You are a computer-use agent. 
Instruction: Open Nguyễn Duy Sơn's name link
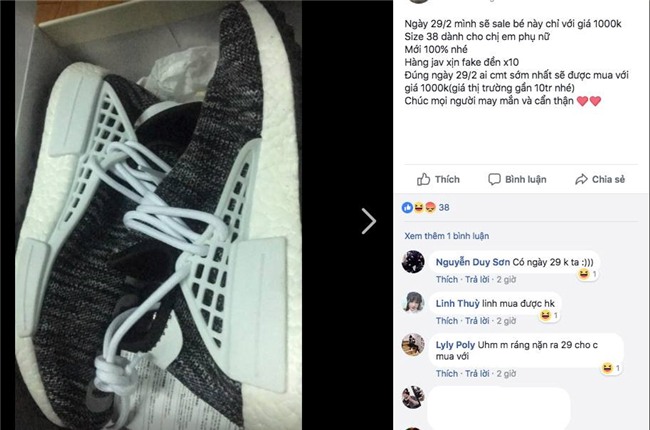click(x=473, y=262)
